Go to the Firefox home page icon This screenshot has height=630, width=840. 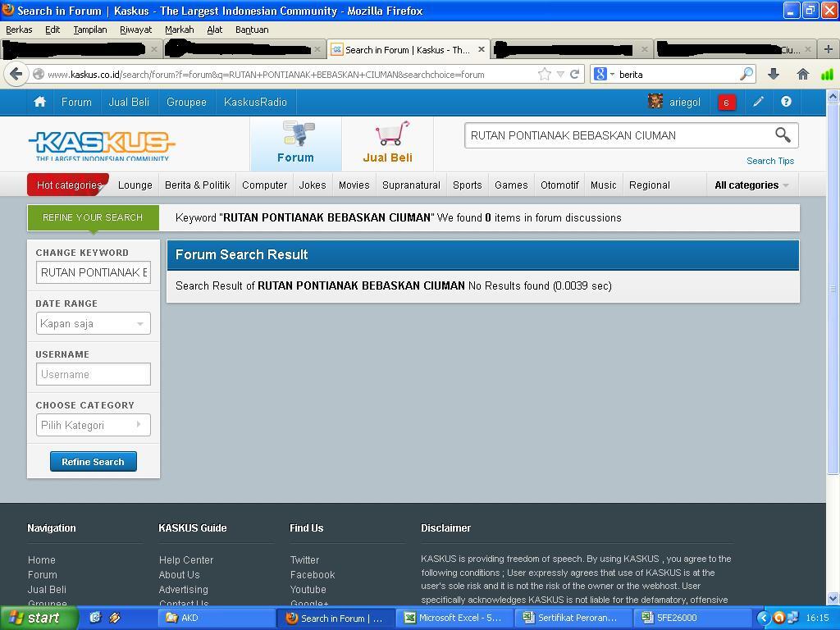point(802,74)
